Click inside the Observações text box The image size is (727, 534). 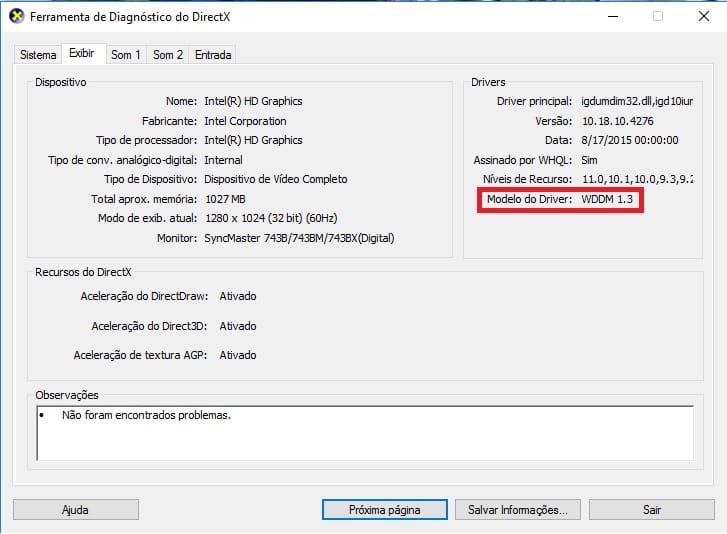point(365,433)
